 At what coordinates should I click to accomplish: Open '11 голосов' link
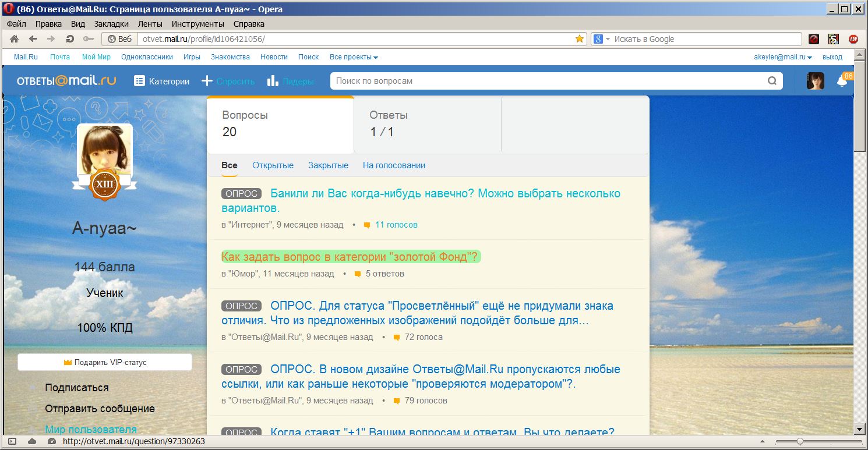[x=396, y=225]
